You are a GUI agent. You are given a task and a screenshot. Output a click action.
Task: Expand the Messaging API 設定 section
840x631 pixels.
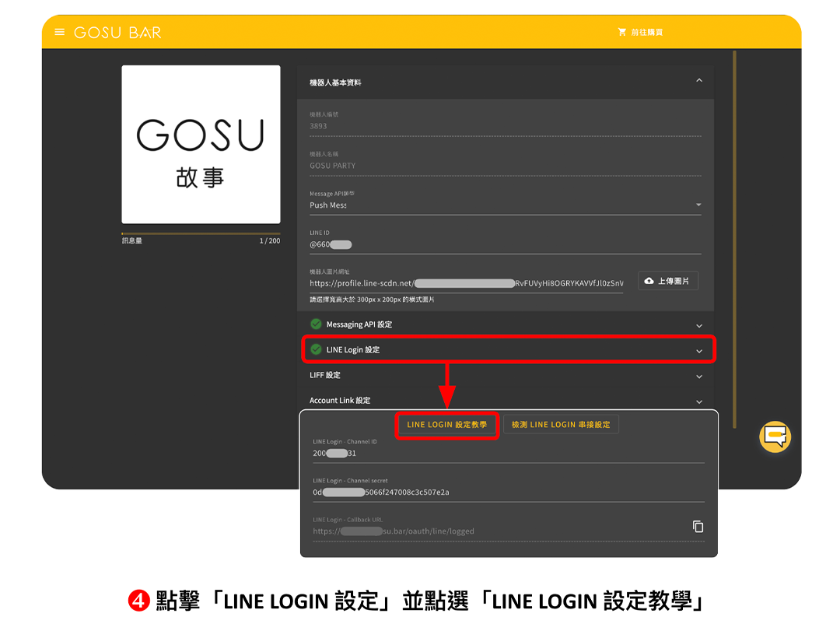[x=506, y=325]
